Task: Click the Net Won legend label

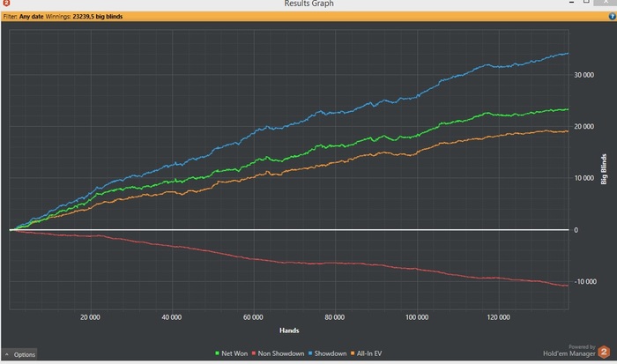Action: (x=234, y=353)
